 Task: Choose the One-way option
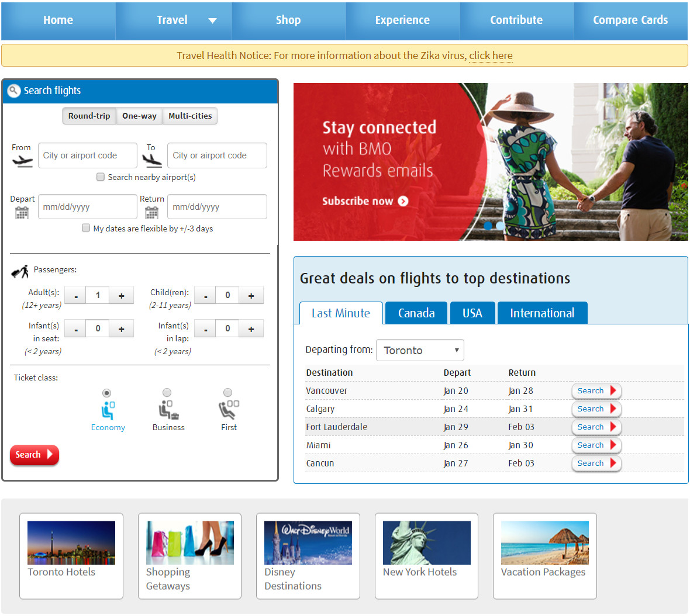click(140, 116)
